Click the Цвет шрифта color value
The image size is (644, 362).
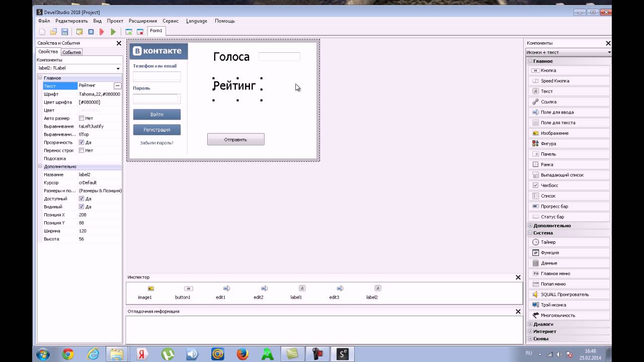click(100, 102)
